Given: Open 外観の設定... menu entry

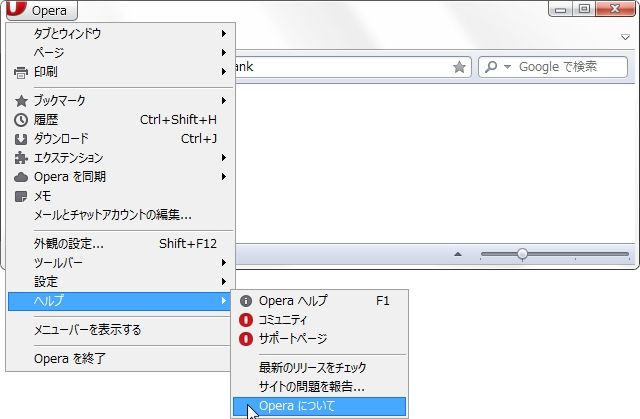Looking at the screenshot, I should click(x=120, y=244).
